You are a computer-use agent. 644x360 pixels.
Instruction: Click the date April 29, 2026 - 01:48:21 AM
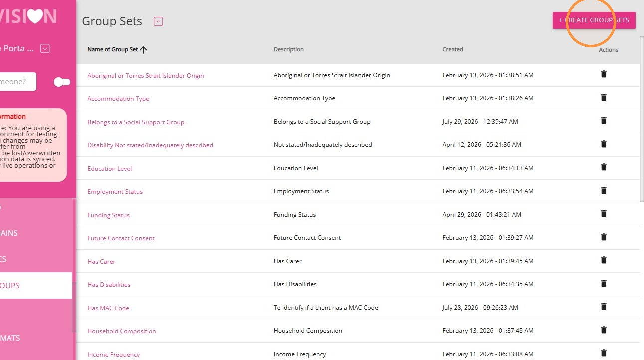(482, 215)
